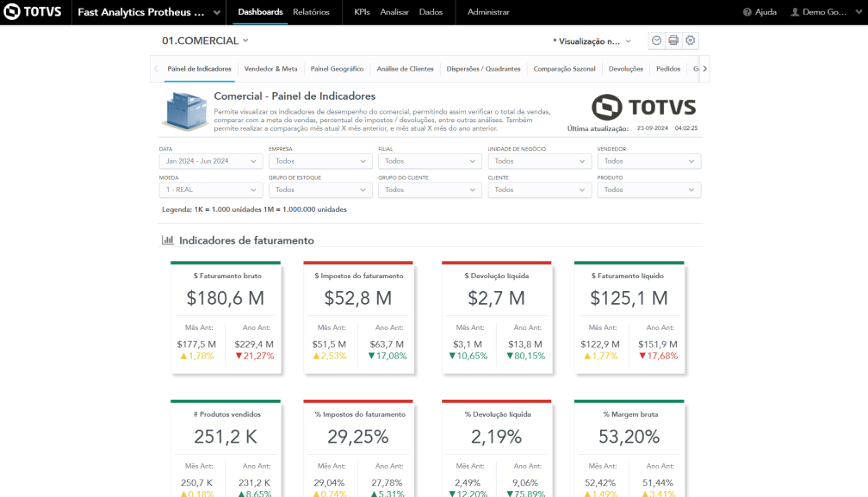Screen dimensions: 868x497
Task: Open the clock schedule icon
Action: 657,40
